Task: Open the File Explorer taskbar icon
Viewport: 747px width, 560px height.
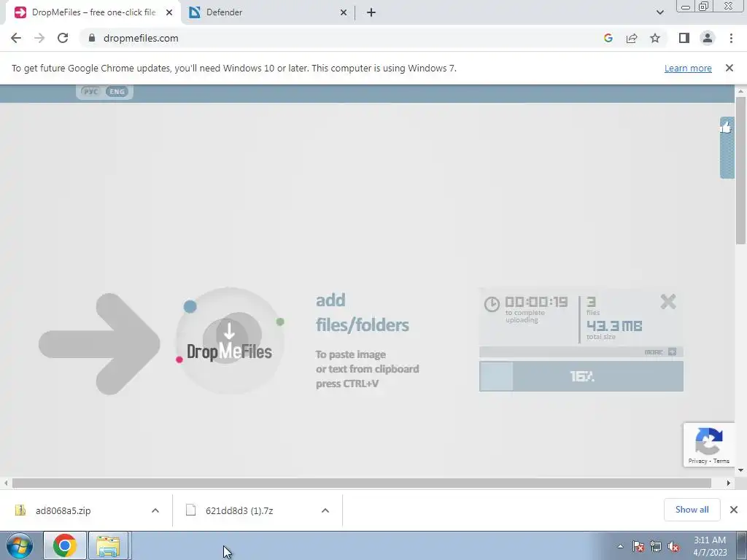Action: [108, 545]
